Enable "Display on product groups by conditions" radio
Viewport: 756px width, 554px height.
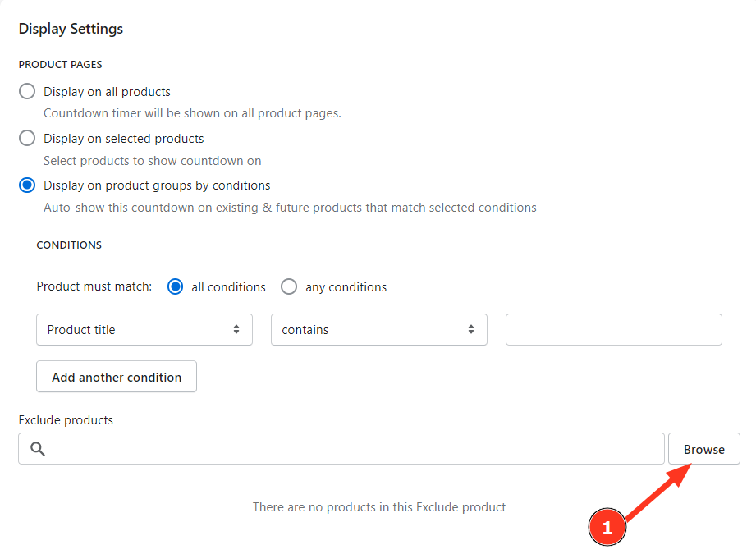coord(27,185)
